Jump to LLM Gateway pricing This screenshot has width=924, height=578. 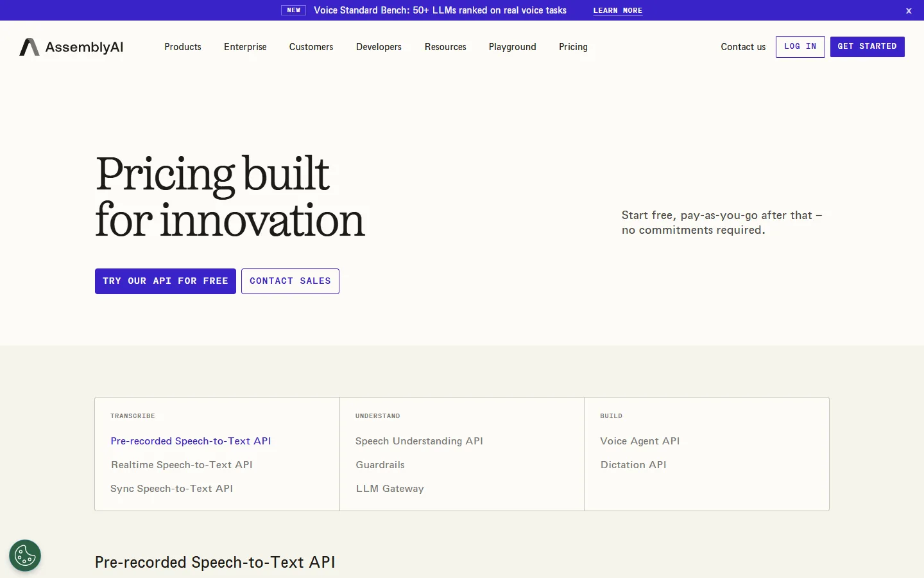coord(389,489)
